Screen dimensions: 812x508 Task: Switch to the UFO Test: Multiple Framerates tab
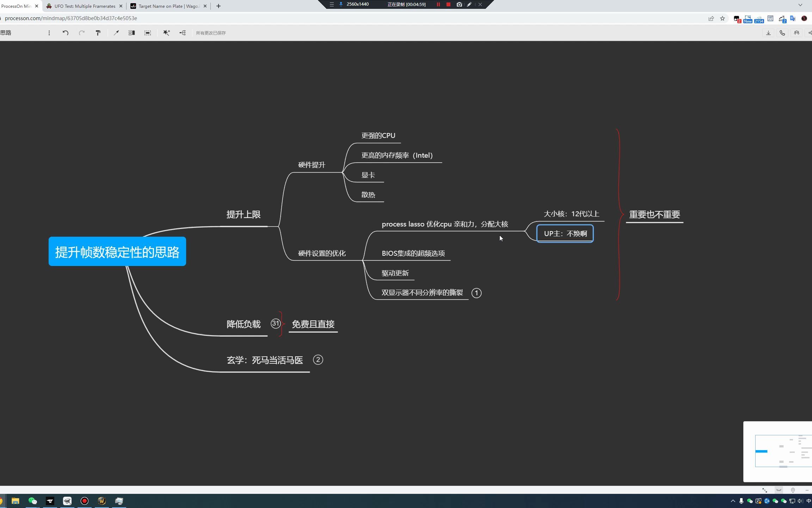tap(85, 6)
